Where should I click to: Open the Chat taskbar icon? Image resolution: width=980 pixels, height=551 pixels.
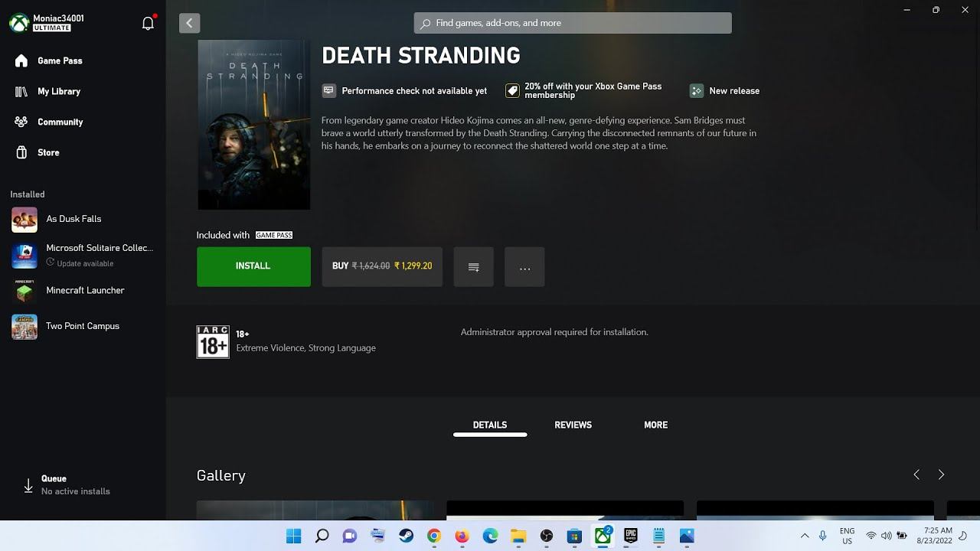point(350,536)
